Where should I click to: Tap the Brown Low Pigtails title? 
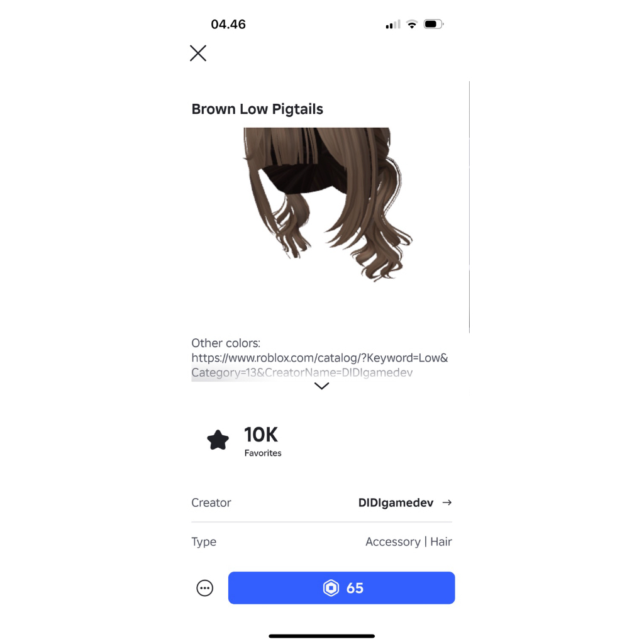pos(257,109)
